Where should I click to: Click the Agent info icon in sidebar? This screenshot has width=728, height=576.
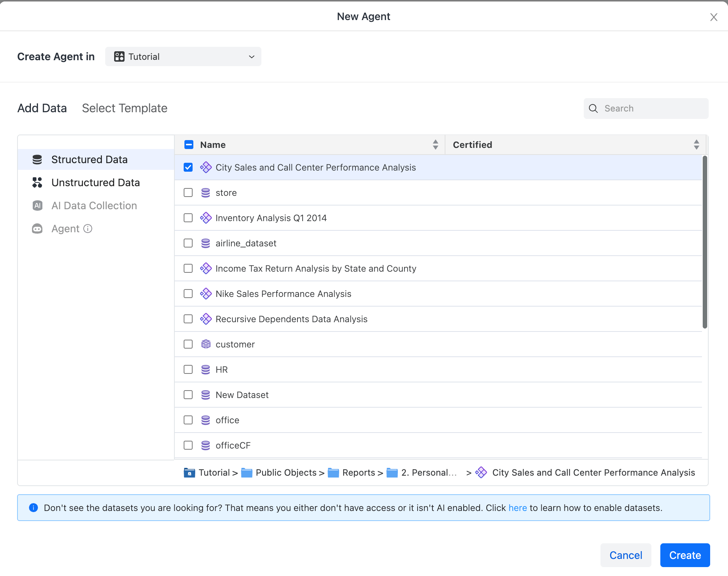(x=88, y=229)
